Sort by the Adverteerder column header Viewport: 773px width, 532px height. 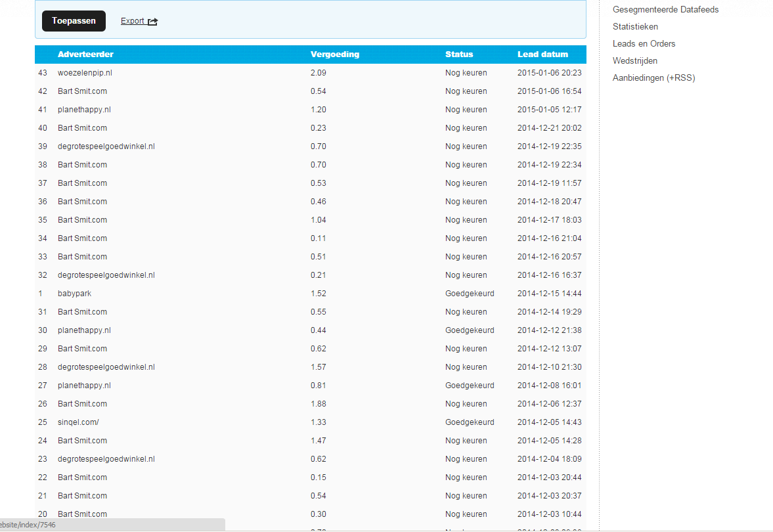coord(85,55)
